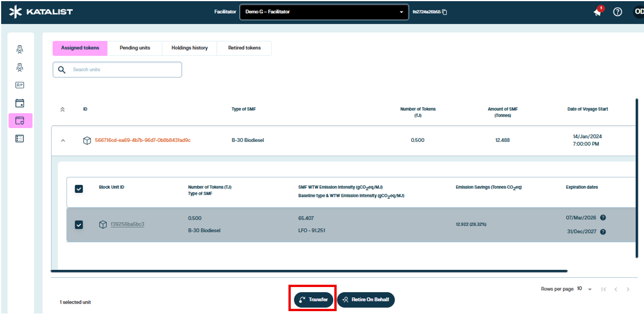Screen dimensions: 644x314
Task: Open the list icon at sidebar bottom
Action: click(x=19, y=138)
